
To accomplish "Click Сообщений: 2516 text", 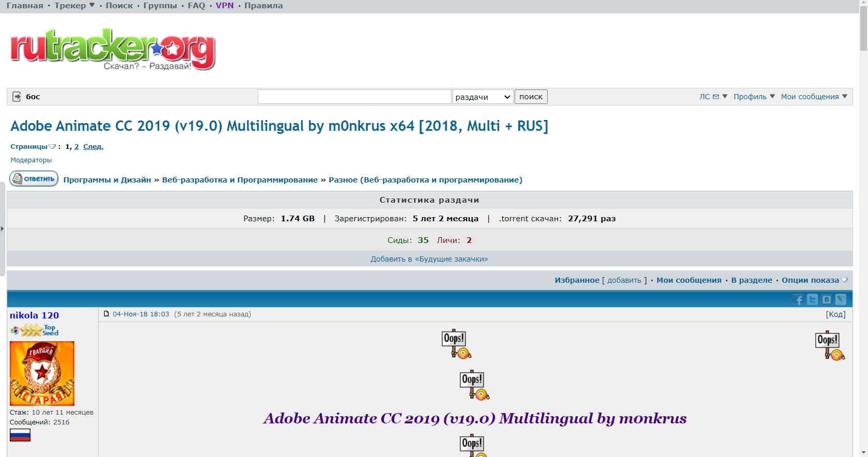I will [39, 422].
